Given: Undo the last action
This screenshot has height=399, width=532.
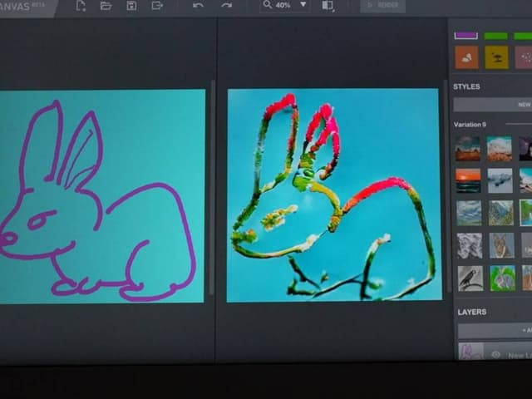Looking at the screenshot, I should point(198,6).
